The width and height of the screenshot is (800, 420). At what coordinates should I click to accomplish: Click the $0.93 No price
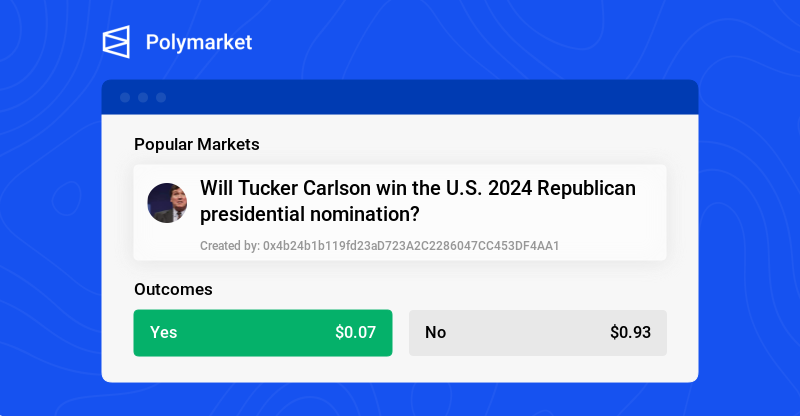coord(630,333)
